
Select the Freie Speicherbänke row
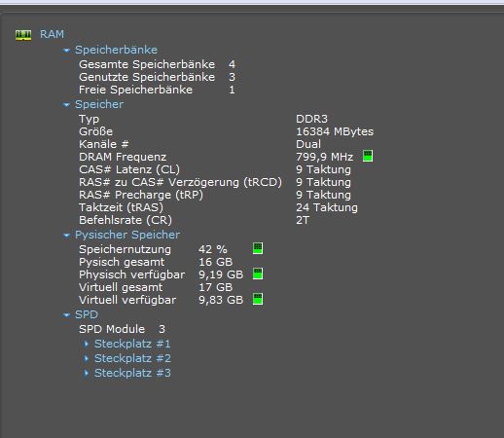tap(157, 90)
